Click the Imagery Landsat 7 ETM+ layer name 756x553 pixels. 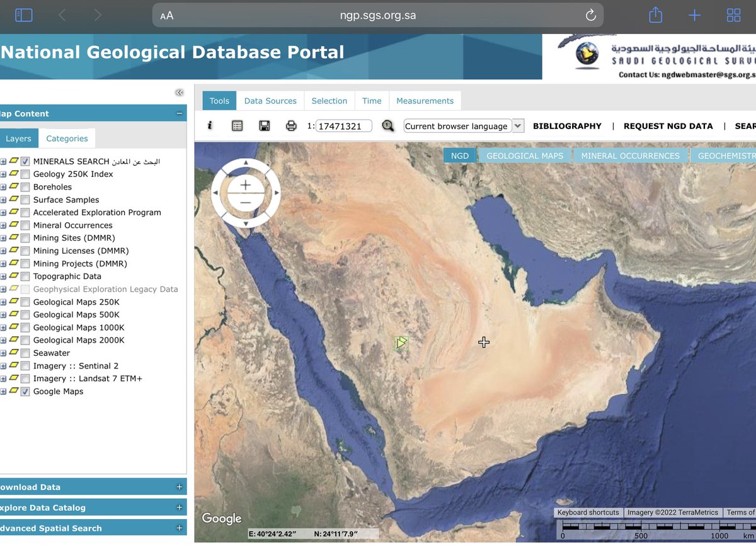pyautogui.click(x=88, y=379)
